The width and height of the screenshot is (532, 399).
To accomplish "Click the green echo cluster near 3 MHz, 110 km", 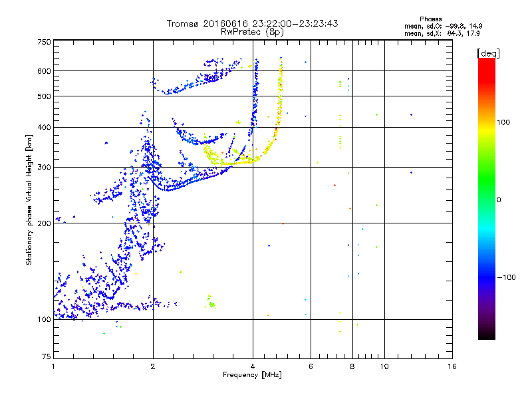I will click(x=211, y=302).
